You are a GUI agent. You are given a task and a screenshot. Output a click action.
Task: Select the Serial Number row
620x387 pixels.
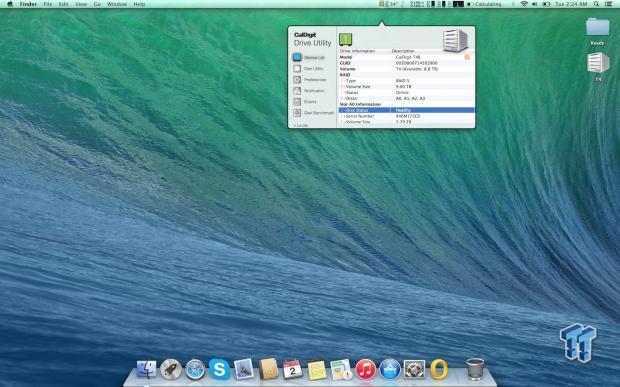click(x=406, y=116)
